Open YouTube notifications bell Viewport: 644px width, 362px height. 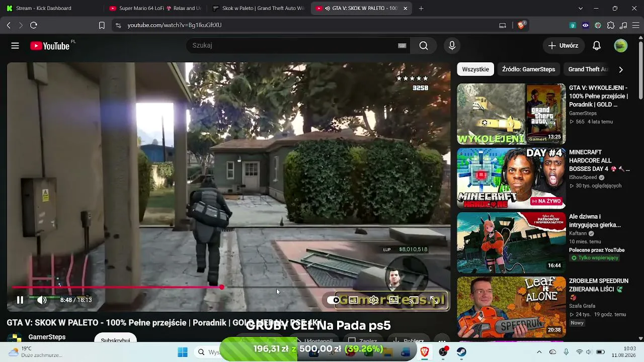[597, 46]
